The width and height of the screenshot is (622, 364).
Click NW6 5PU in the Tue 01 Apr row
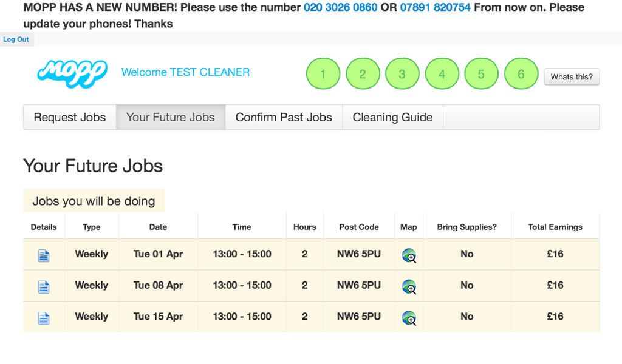pyautogui.click(x=359, y=254)
